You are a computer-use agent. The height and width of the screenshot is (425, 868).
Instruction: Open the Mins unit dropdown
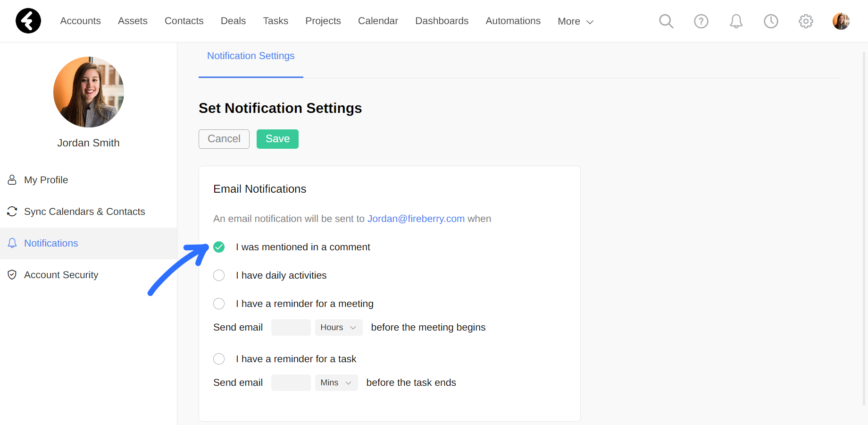click(336, 382)
